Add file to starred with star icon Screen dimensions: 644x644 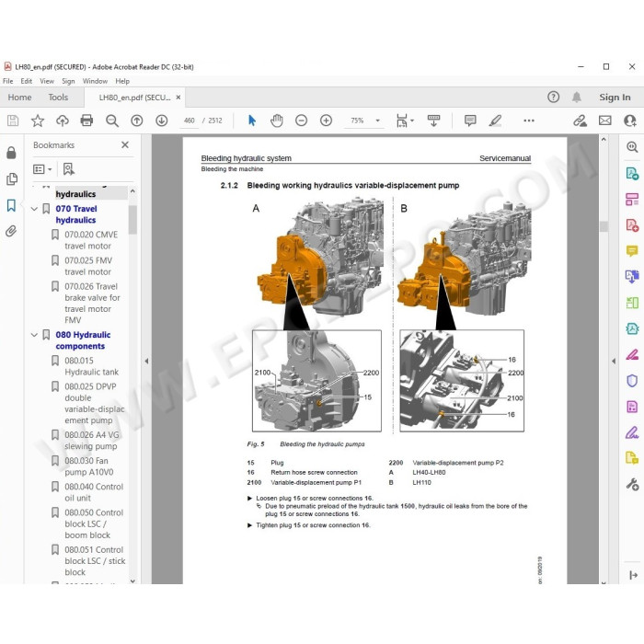pos(38,121)
